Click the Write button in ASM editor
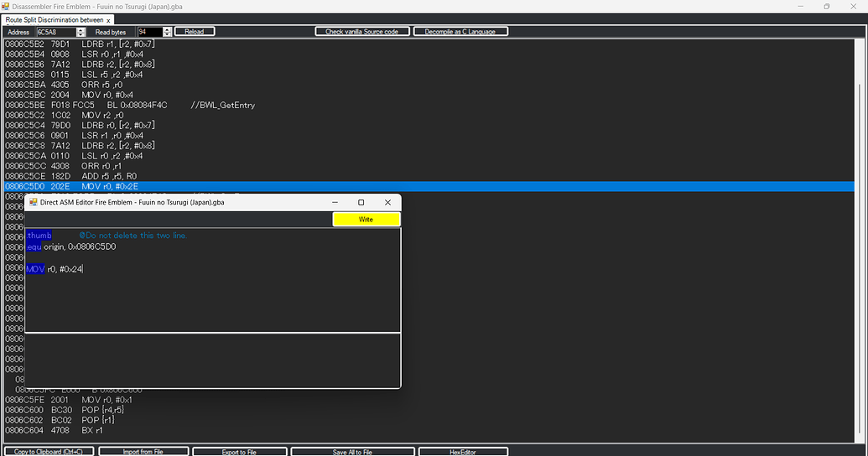This screenshot has height=456, width=868. 366,220
